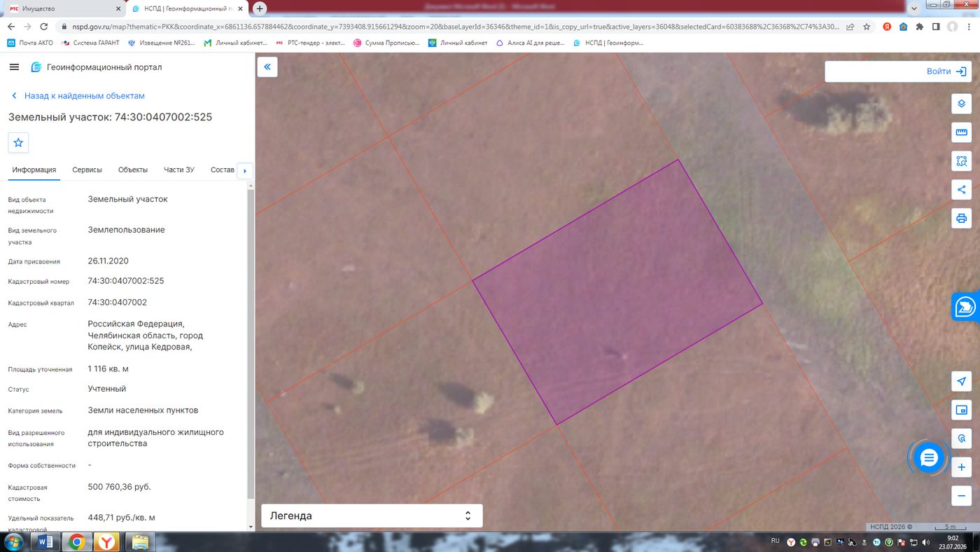Image resolution: width=980 pixels, height=552 pixels.
Task: Click the area value 1 116 кв. м
Action: pyautogui.click(x=108, y=368)
